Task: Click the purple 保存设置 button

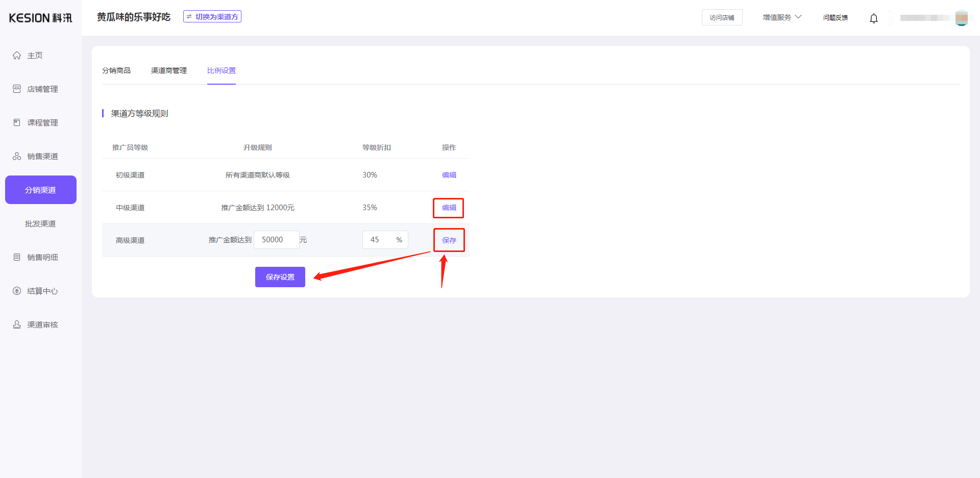Action: [x=280, y=277]
